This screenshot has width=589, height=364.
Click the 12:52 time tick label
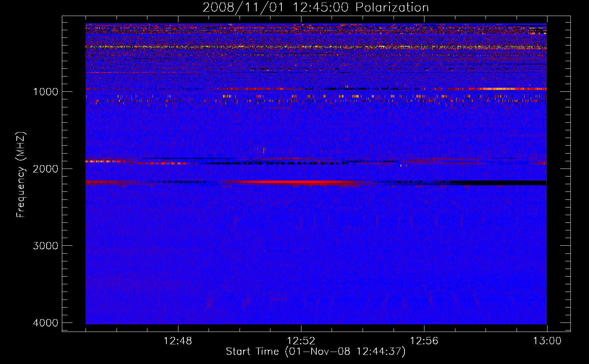pyautogui.click(x=301, y=341)
